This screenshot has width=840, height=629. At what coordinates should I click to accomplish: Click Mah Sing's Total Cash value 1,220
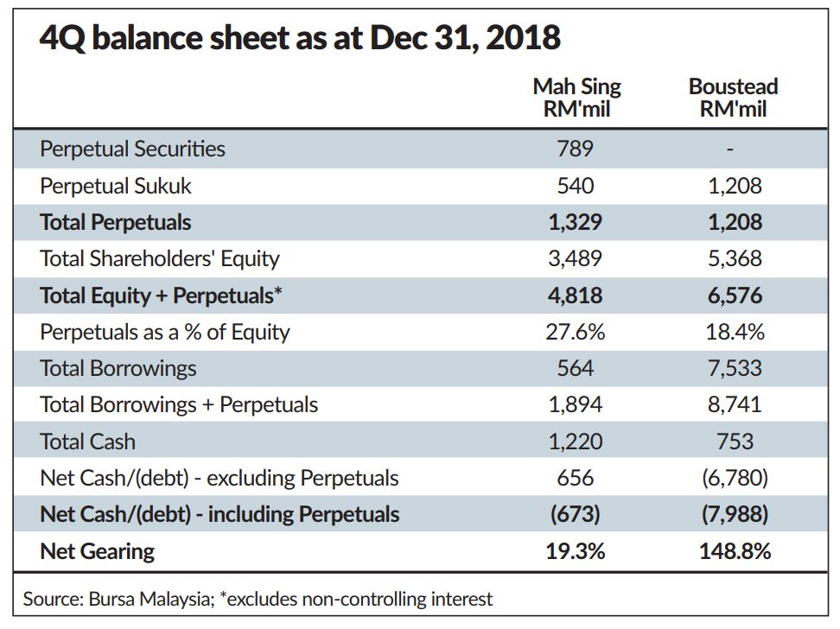(x=576, y=442)
